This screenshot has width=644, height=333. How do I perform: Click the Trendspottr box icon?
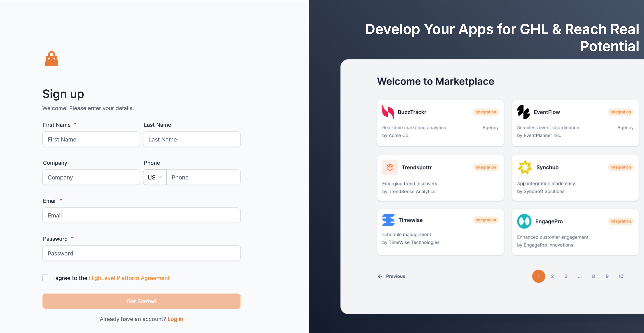390,167
